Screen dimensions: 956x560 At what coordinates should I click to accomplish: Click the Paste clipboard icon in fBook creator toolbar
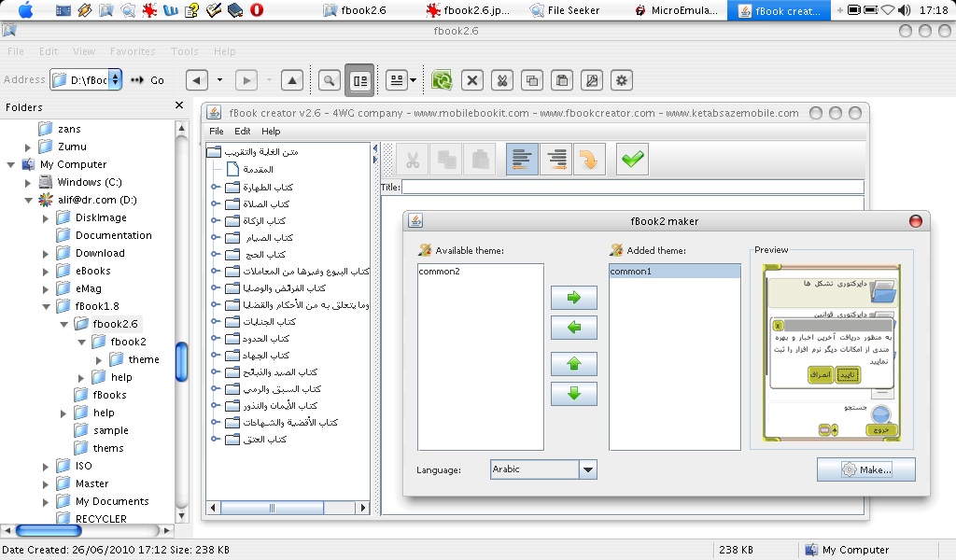point(481,160)
